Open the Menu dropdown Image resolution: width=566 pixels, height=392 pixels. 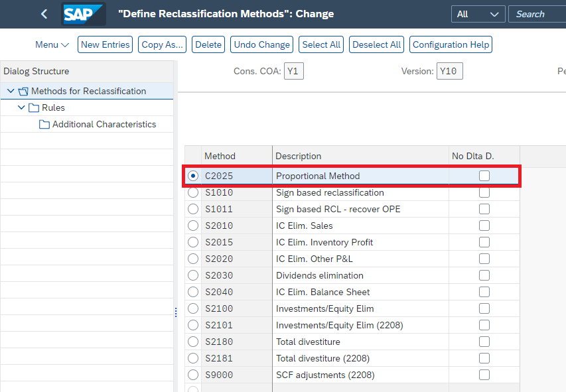pyautogui.click(x=52, y=44)
